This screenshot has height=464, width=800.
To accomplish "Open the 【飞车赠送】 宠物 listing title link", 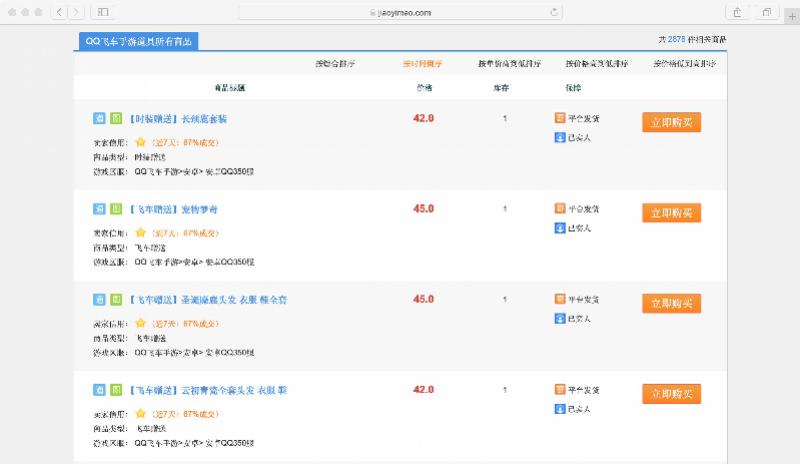I will pyautogui.click(x=173, y=209).
